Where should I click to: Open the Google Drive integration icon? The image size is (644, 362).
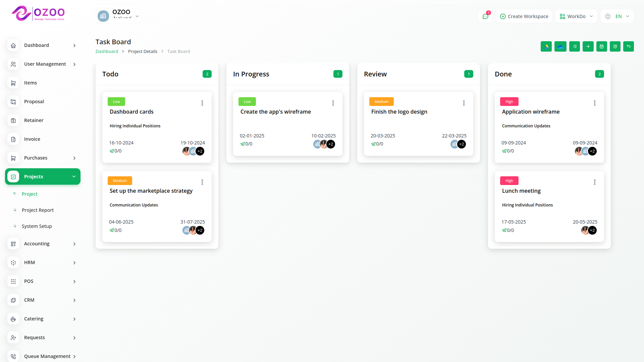coord(546,47)
